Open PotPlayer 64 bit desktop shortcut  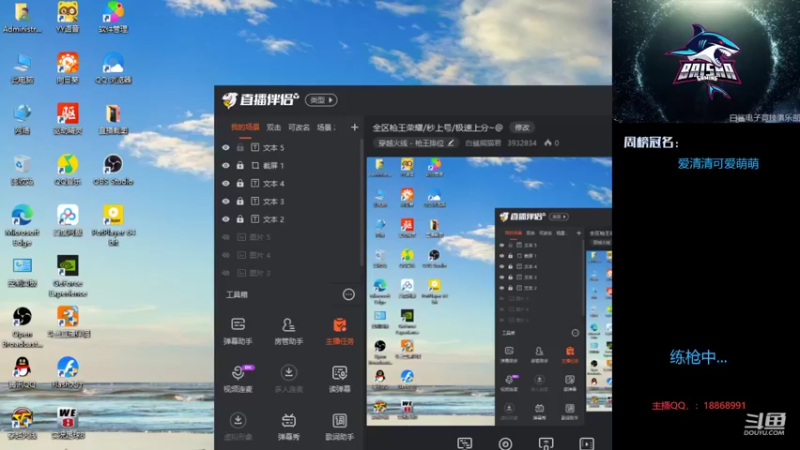(x=113, y=226)
